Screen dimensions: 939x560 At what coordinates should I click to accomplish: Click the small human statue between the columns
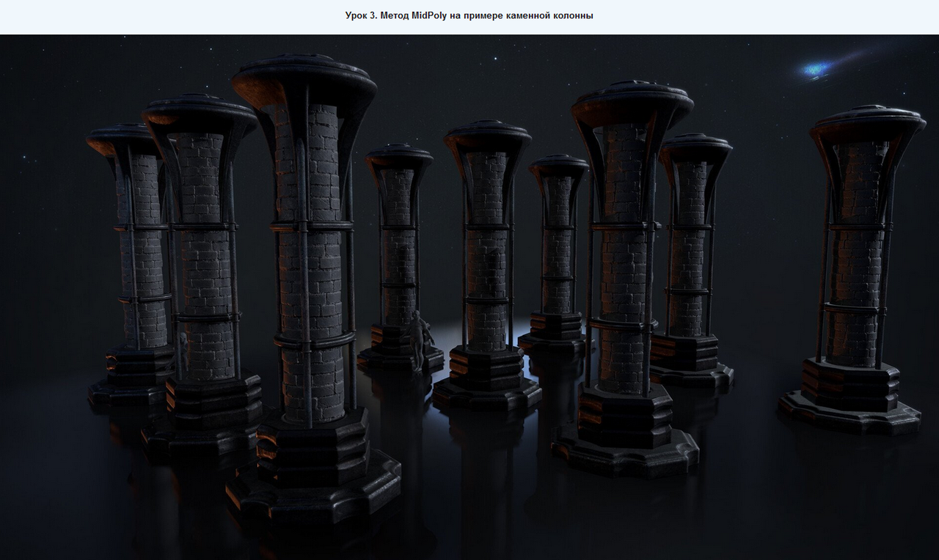[417, 337]
